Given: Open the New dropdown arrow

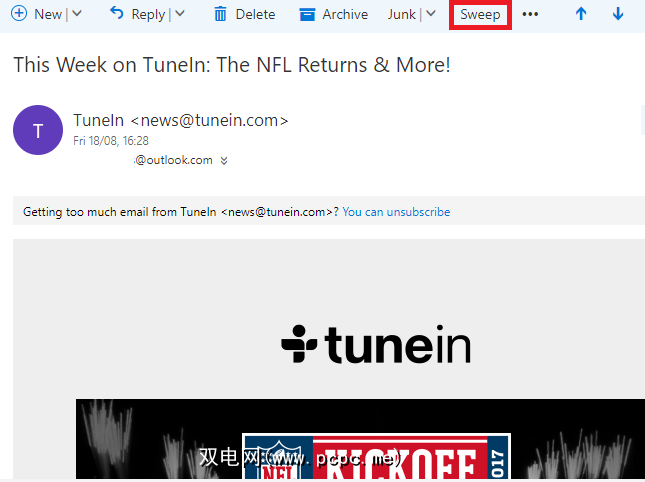Looking at the screenshot, I should 77,14.
